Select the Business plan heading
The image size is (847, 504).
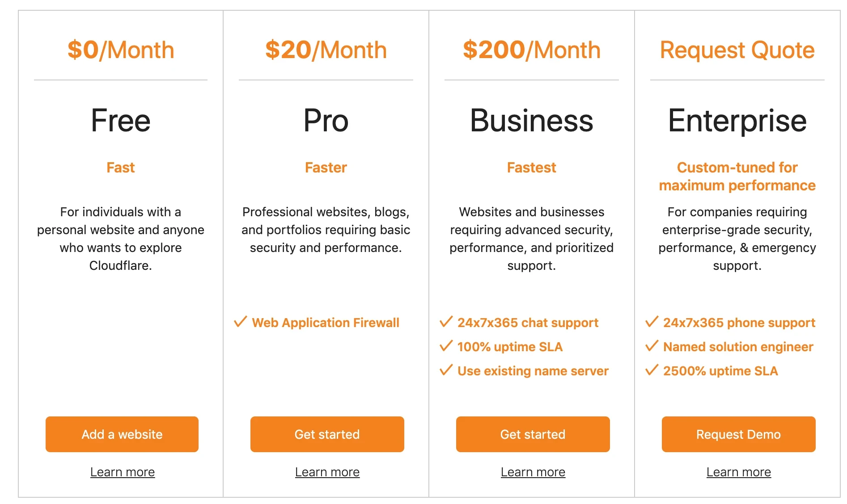[531, 120]
